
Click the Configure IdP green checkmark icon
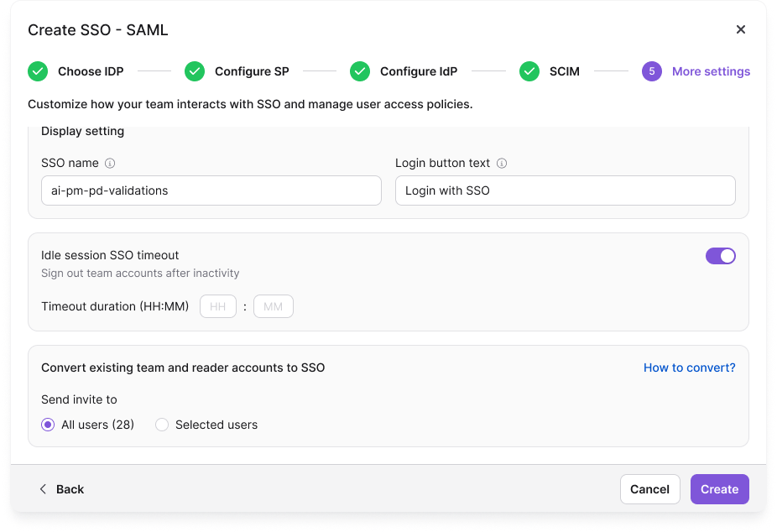[360, 71]
